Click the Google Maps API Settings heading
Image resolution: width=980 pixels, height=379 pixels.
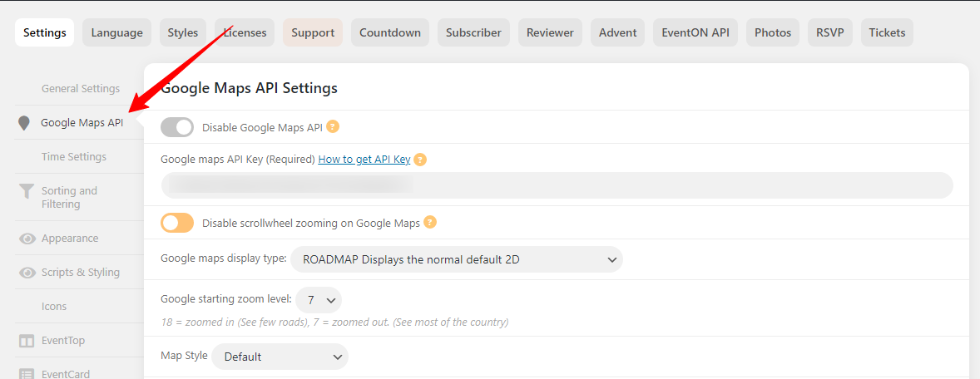250,89
